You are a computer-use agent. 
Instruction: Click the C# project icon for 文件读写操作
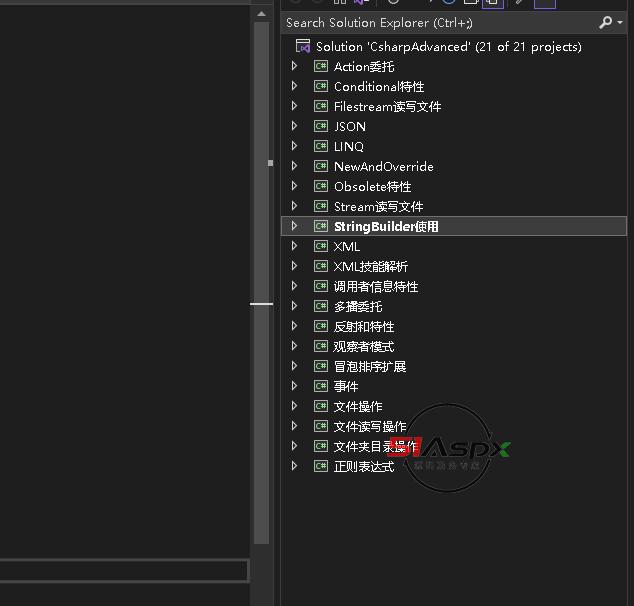pyautogui.click(x=321, y=426)
